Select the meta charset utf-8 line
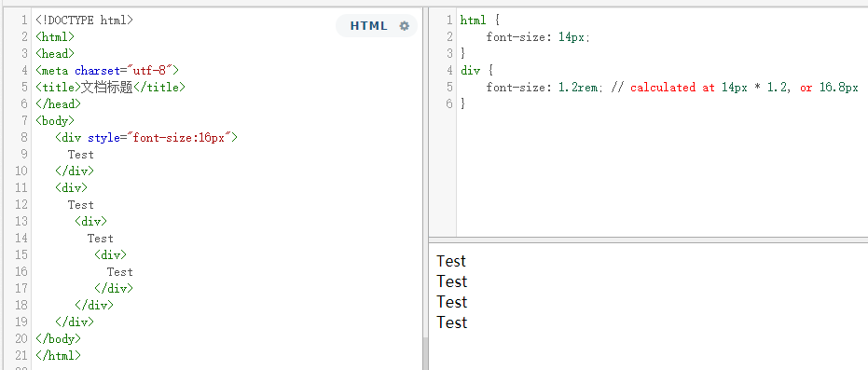Image resolution: width=868 pixels, height=370 pixels. point(107,71)
